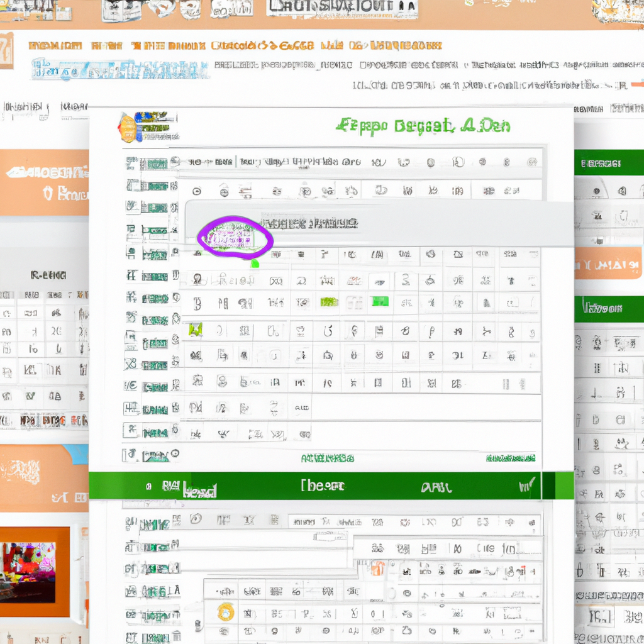The image size is (644, 644).
Task: Click the green icon at left grid edge
Action: pos(196,329)
